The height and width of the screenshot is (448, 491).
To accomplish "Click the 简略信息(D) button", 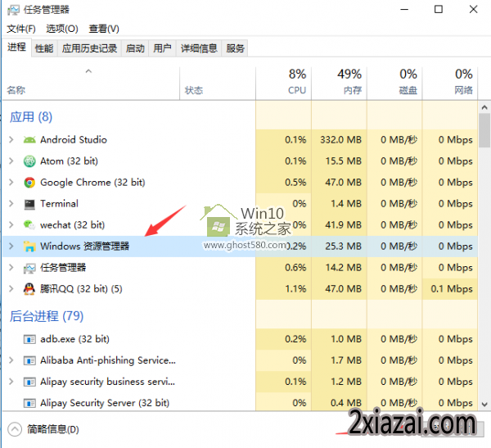I will [43, 429].
